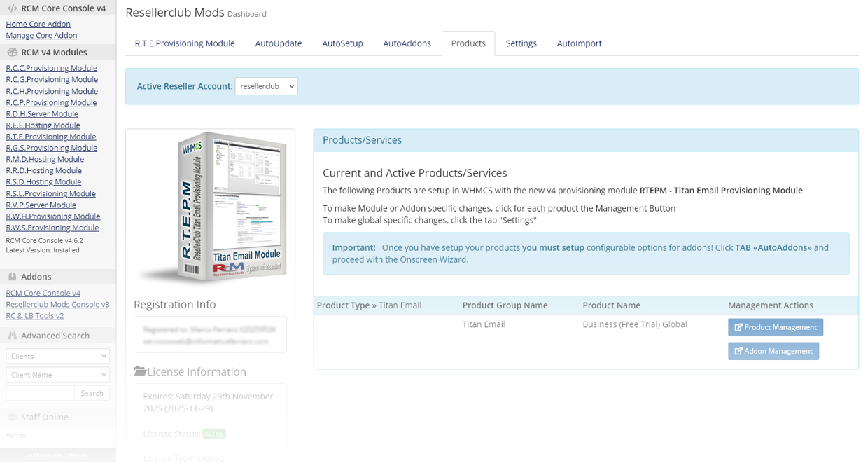The image size is (868, 475).
Task: Open the Manage Core Addon link
Action: click(x=41, y=35)
